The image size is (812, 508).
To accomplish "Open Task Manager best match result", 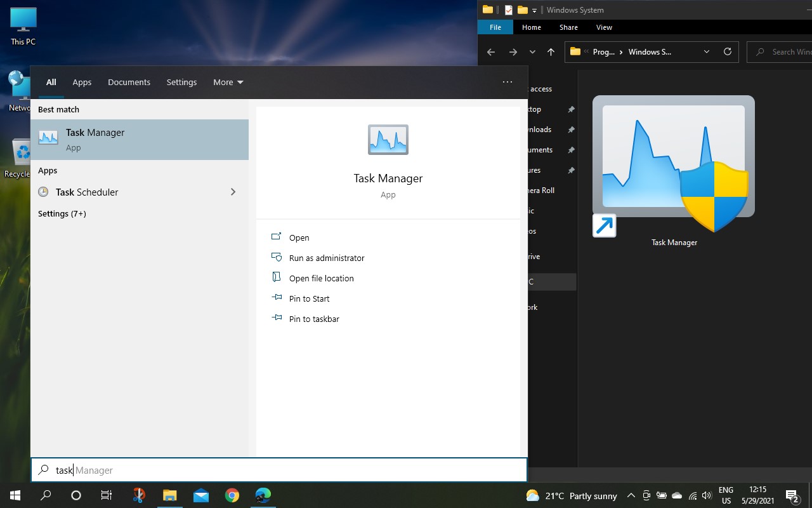I will click(140, 140).
